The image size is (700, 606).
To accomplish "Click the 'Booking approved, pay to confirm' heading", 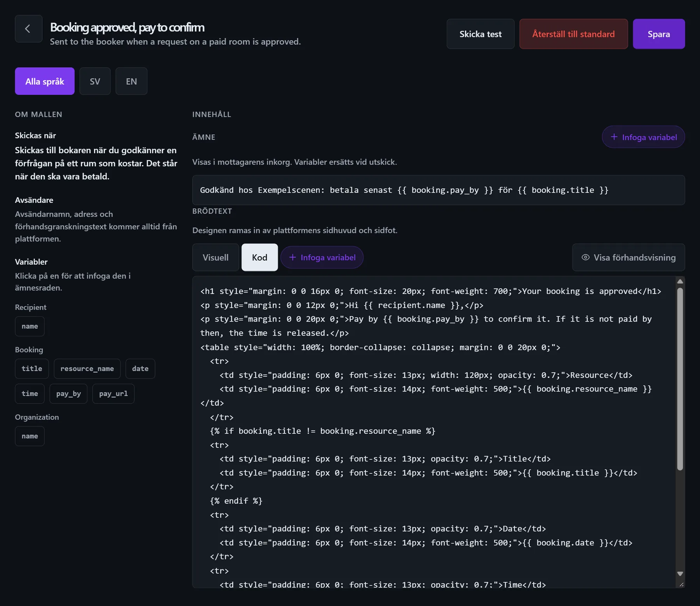I will coord(127,27).
